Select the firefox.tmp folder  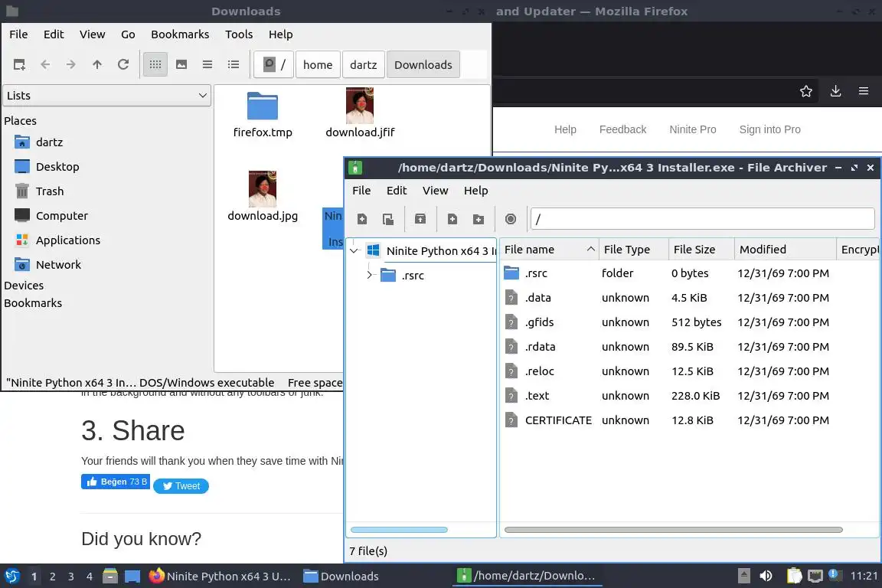tap(263, 115)
